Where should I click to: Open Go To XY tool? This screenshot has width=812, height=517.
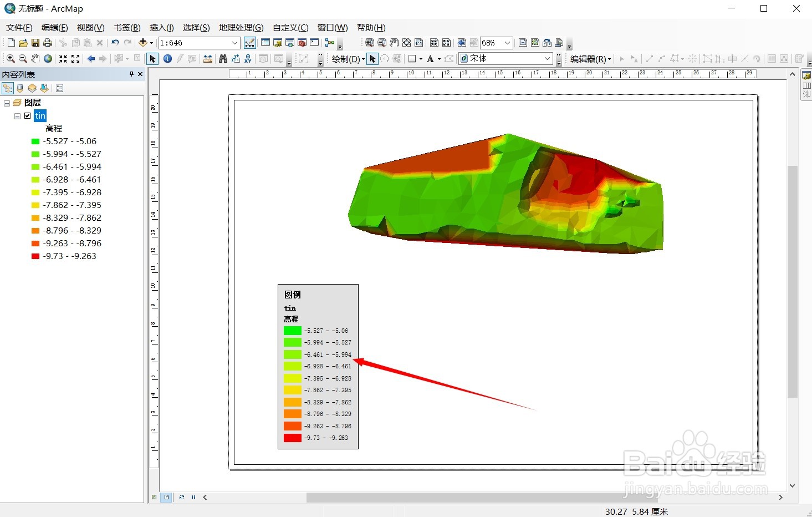click(248, 58)
